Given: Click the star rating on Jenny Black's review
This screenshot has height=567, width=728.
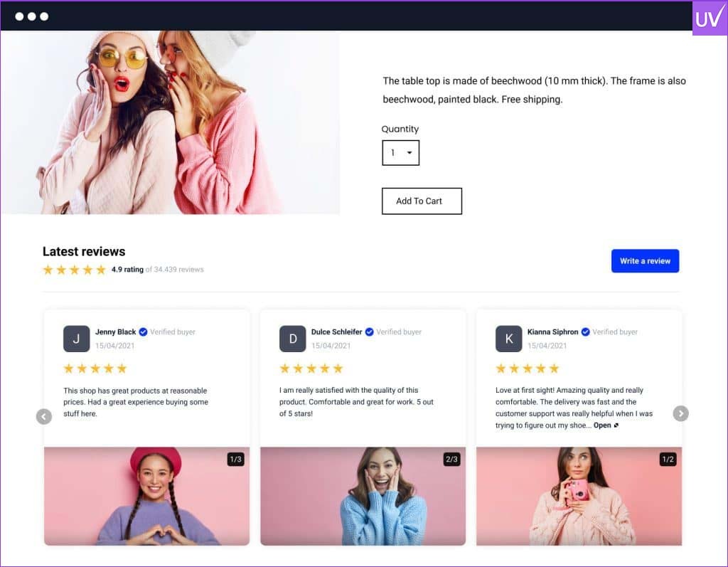Looking at the screenshot, I should click(x=95, y=369).
